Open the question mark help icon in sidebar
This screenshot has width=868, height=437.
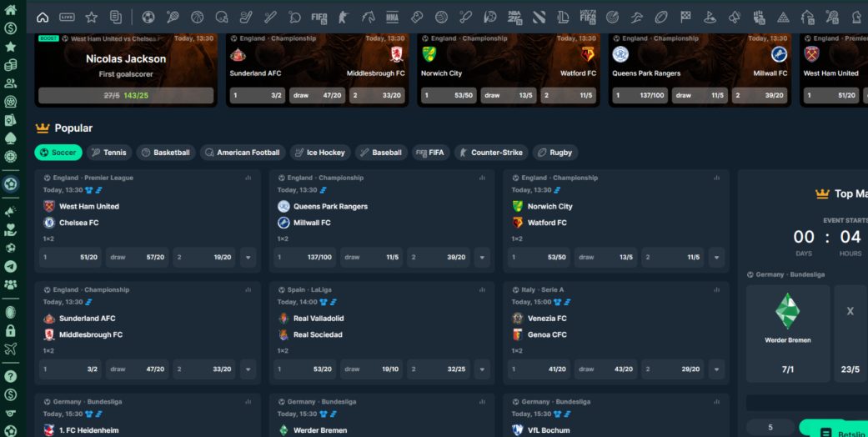click(11, 377)
